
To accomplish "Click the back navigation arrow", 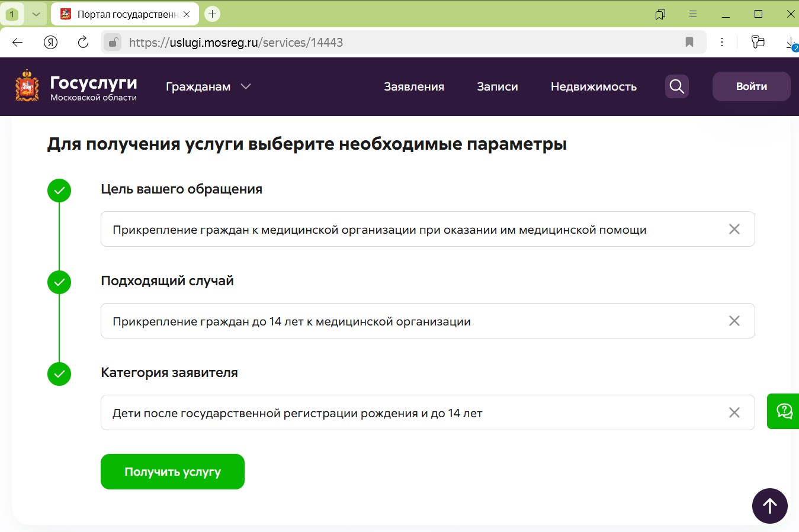I will pyautogui.click(x=17, y=42).
